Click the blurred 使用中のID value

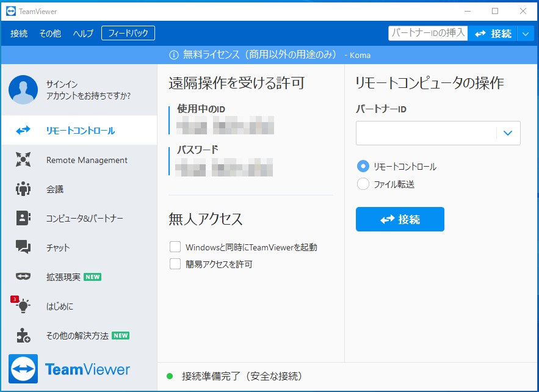click(225, 125)
